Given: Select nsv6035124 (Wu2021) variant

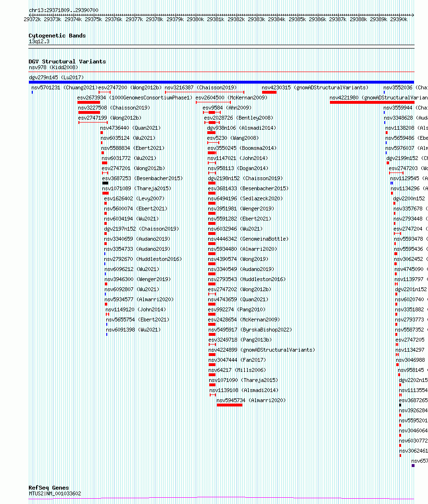Looking at the screenshot, I should point(128,138).
